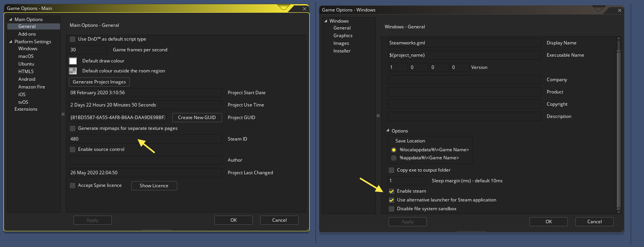Open tvOS platform settings
This screenshot has height=247, width=644.
[23, 102]
